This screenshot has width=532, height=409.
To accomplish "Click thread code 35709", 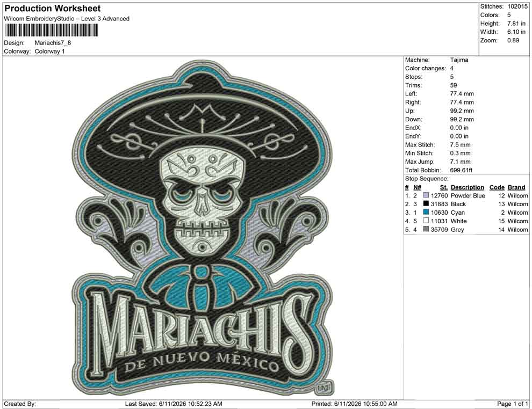I will point(440,229).
